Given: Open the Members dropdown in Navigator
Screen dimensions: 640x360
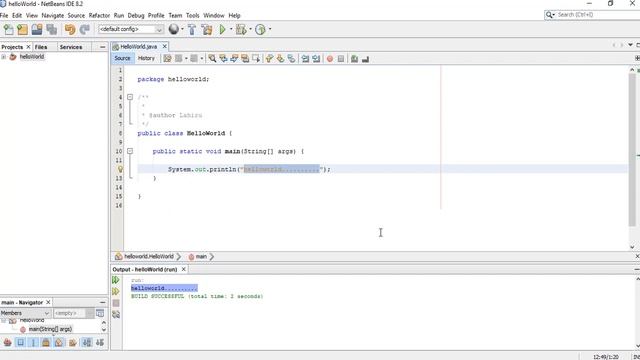Looking at the screenshot, I should 25,313.
